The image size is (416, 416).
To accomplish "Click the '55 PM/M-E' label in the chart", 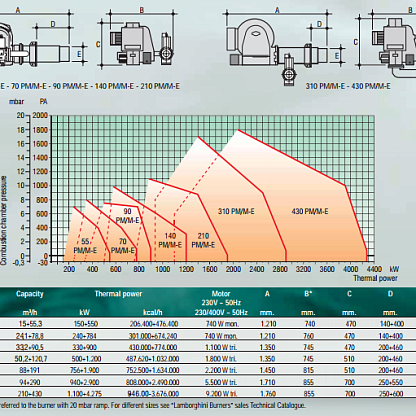I will [x=85, y=246].
